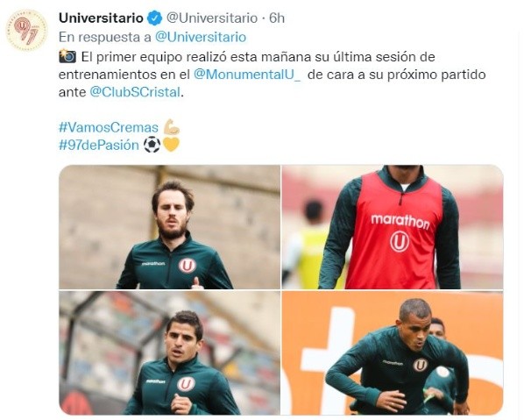Open the @ClubSCristal mention
524x420 pixels.
135,92
